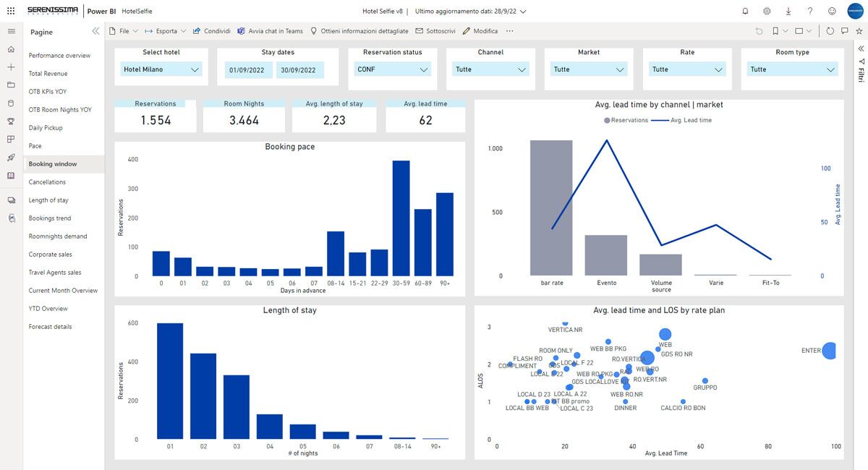Image resolution: width=868 pixels, height=470 pixels.
Task: Click the stay start date field
Action: point(248,70)
